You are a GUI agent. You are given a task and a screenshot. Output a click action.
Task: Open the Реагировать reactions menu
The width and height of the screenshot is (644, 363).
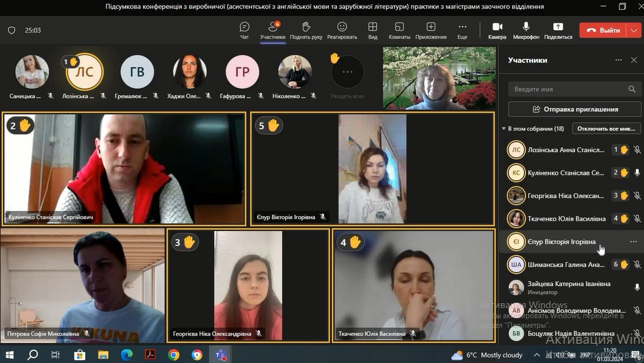click(x=342, y=30)
